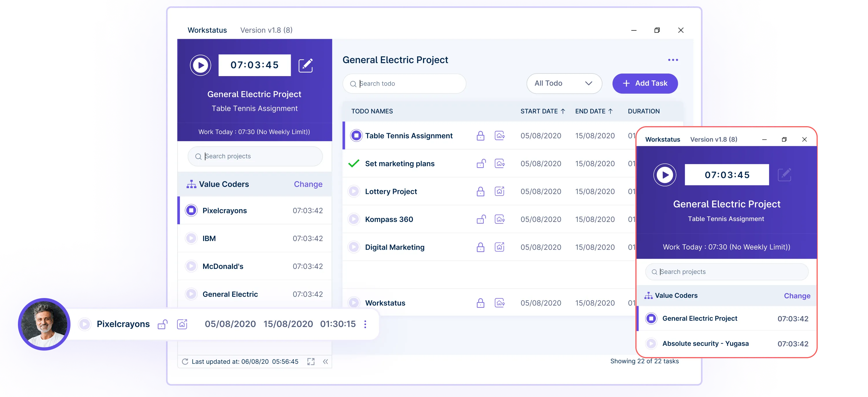The width and height of the screenshot is (868, 397).
Task: Click the user profile avatar photo
Action: 44,324
